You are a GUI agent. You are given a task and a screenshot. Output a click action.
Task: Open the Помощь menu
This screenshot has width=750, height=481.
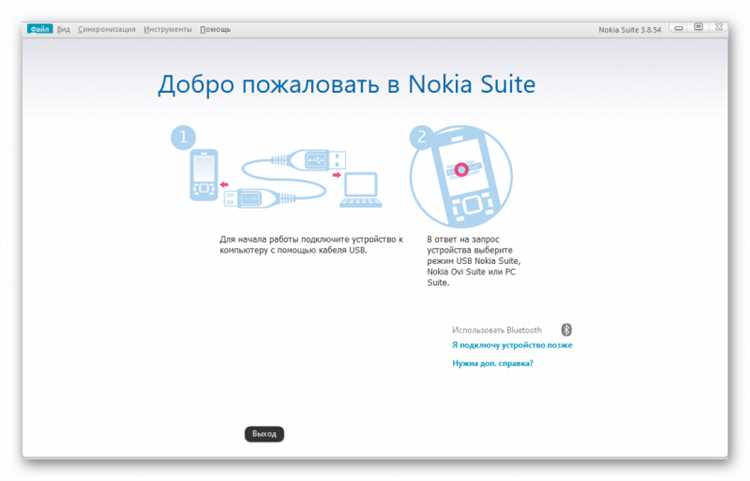tap(215, 30)
